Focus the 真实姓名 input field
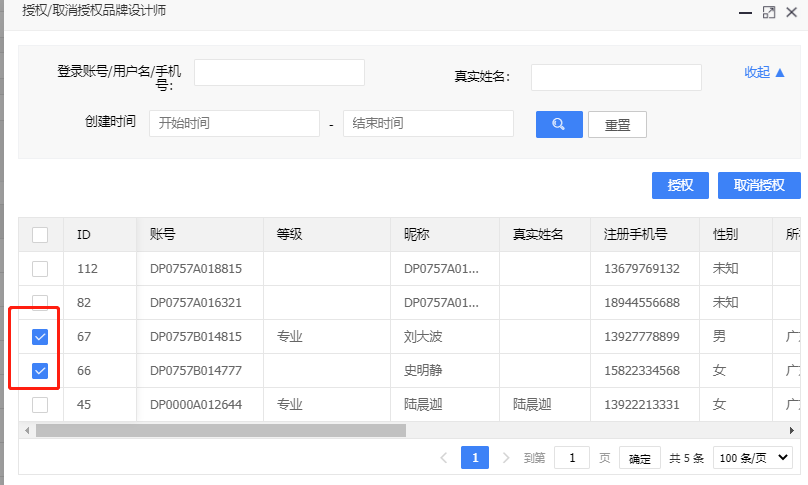This screenshot has width=808, height=485. pyautogui.click(x=616, y=77)
